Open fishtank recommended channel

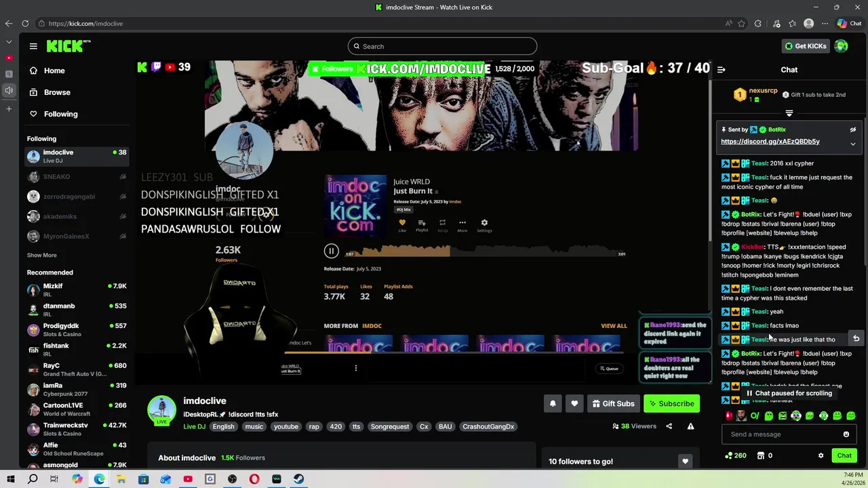(x=77, y=350)
